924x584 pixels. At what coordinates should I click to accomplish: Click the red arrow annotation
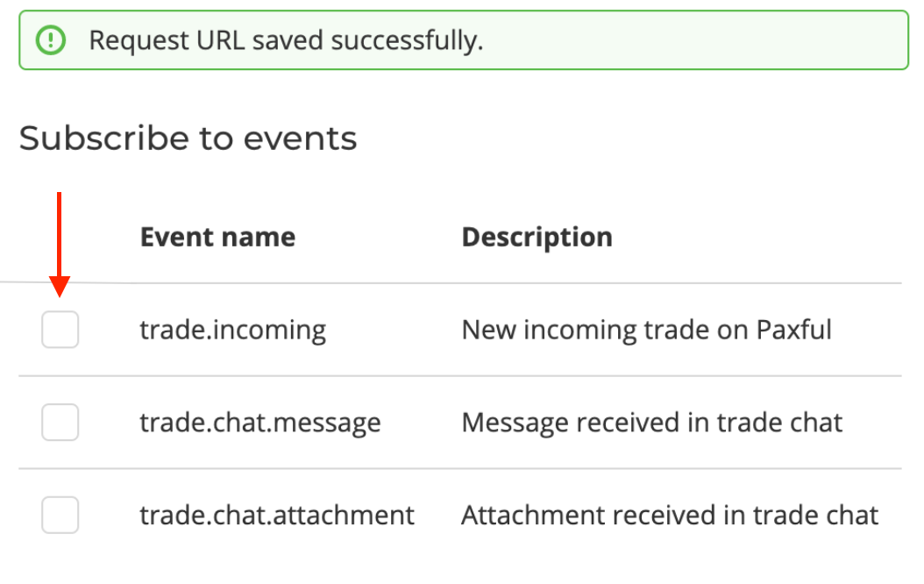(60, 246)
